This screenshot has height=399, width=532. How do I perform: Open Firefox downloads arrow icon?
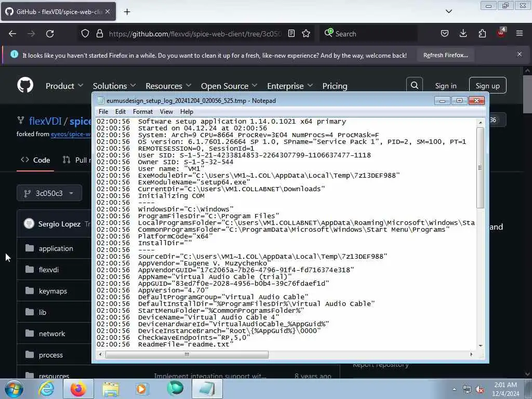(463, 34)
